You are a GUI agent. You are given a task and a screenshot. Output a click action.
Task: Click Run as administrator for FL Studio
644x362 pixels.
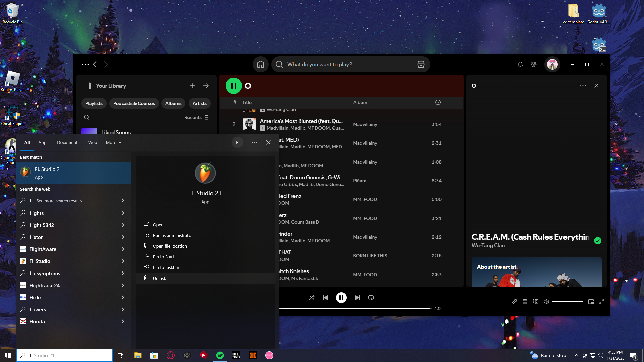(172, 235)
